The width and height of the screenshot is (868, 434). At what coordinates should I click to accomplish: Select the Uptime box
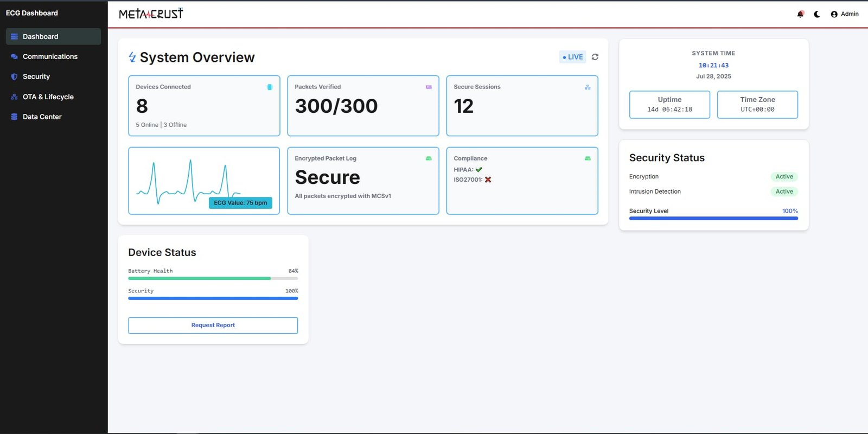[669, 104]
